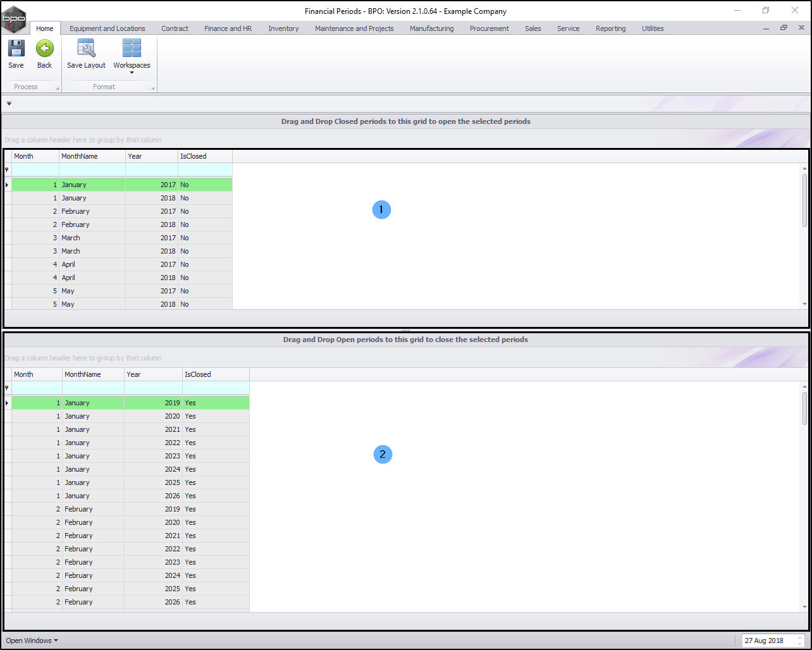
Task: Click the BPO application logo
Action: [14, 19]
